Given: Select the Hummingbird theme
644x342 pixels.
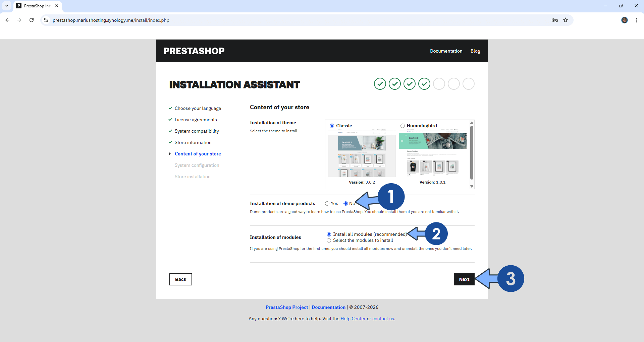Looking at the screenshot, I should [402, 126].
